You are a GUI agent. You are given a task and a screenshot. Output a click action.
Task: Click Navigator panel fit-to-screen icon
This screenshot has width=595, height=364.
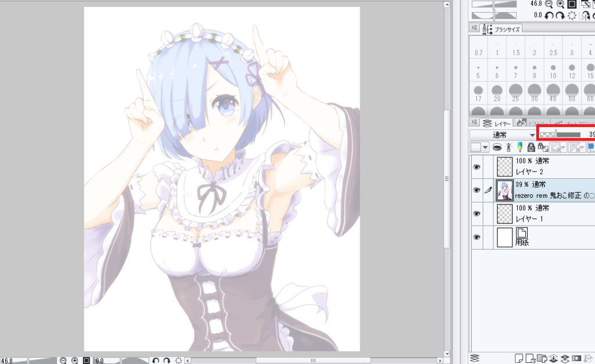click(572, 4)
